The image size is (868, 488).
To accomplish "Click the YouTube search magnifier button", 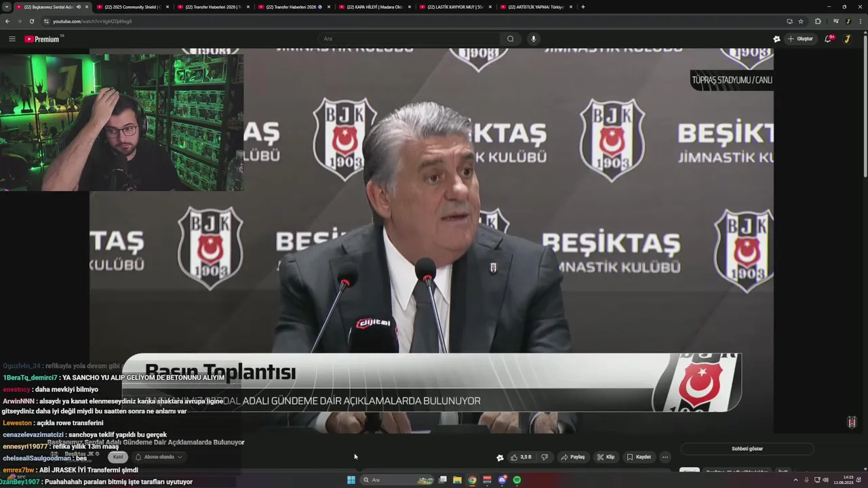I will pos(511,39).
